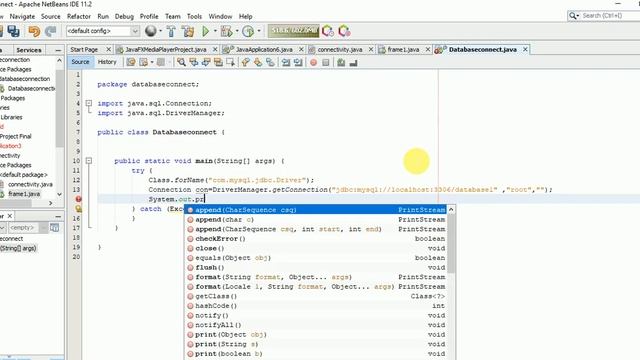Click the Debug Project icon
Viewport: 640px width, 360px height.
(x=226, y=31)
